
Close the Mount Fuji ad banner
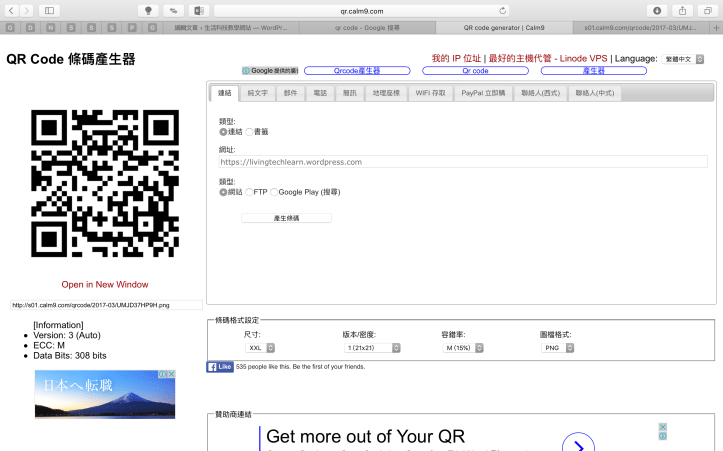click(172, 374)
